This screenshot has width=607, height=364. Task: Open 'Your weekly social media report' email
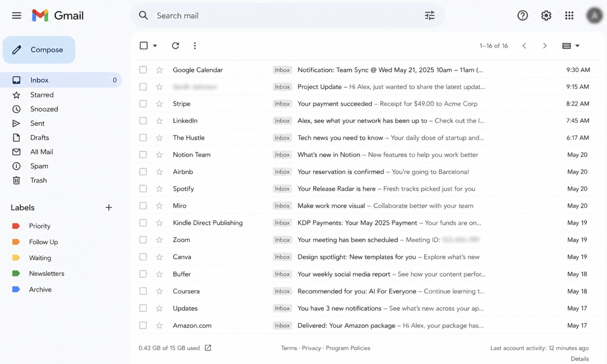pos(364,274)
